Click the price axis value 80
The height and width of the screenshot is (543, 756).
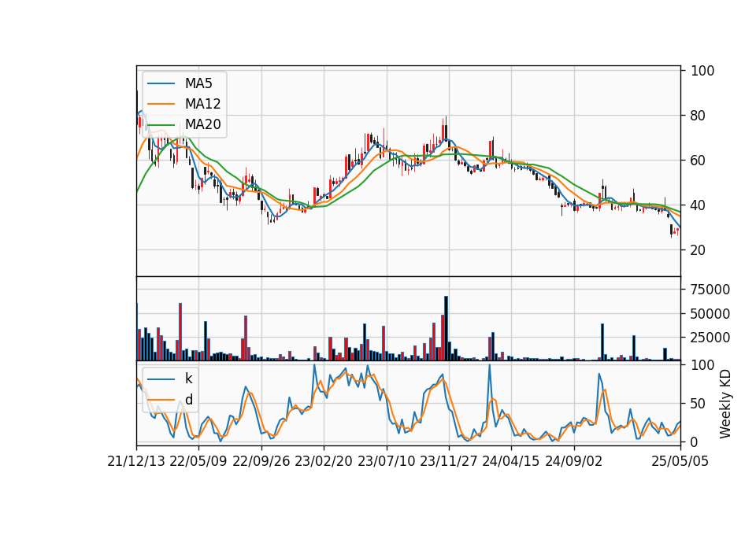coord(699,116)
